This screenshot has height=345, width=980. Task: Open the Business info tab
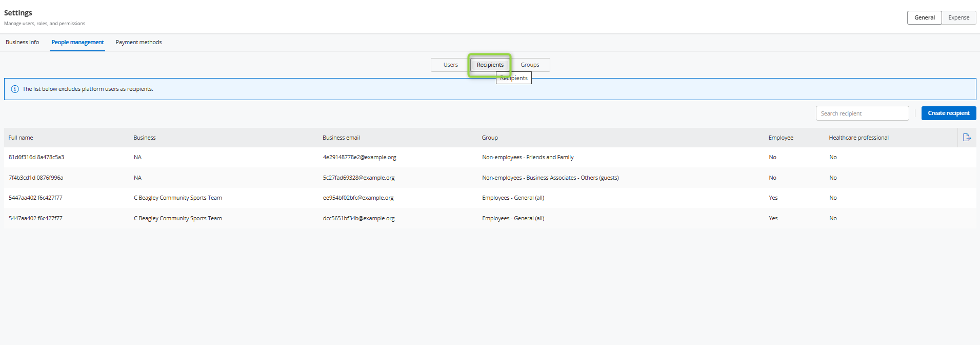[23, 42]
